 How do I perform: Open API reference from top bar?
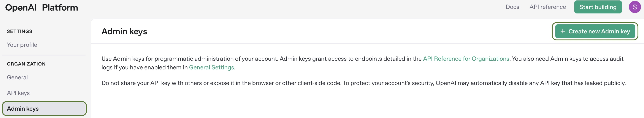point(547,7)
